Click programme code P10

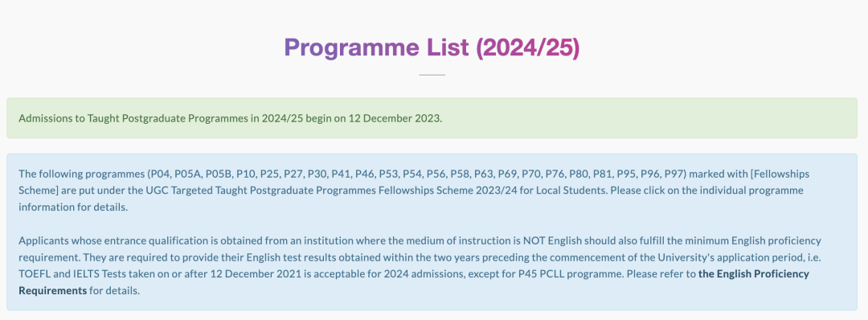coord(246,174)
